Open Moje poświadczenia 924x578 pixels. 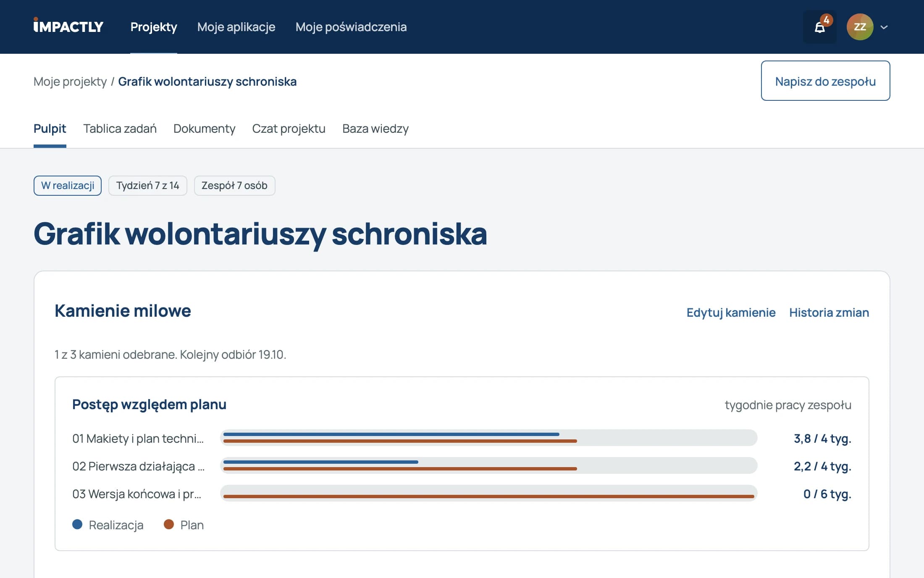[351, 27]
